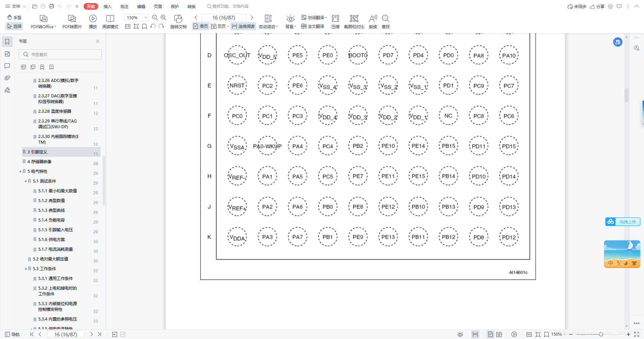Start slideshow with 播放 button

93,22
